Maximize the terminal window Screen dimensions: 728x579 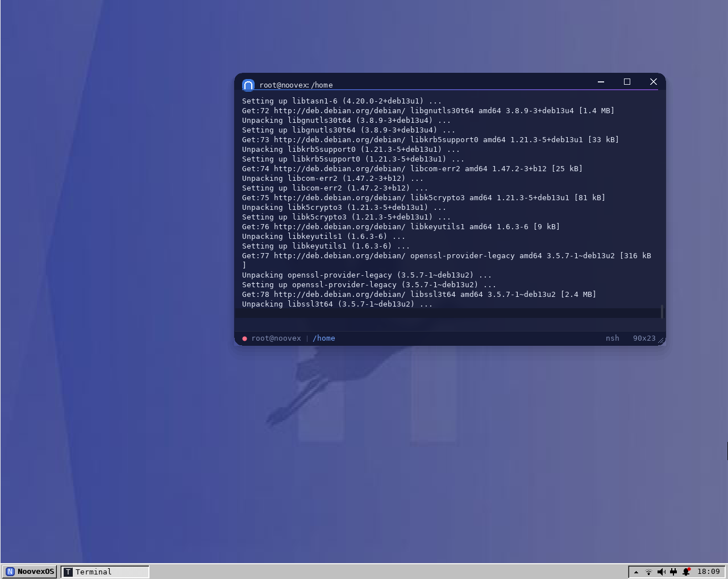(x=627, y=82)
